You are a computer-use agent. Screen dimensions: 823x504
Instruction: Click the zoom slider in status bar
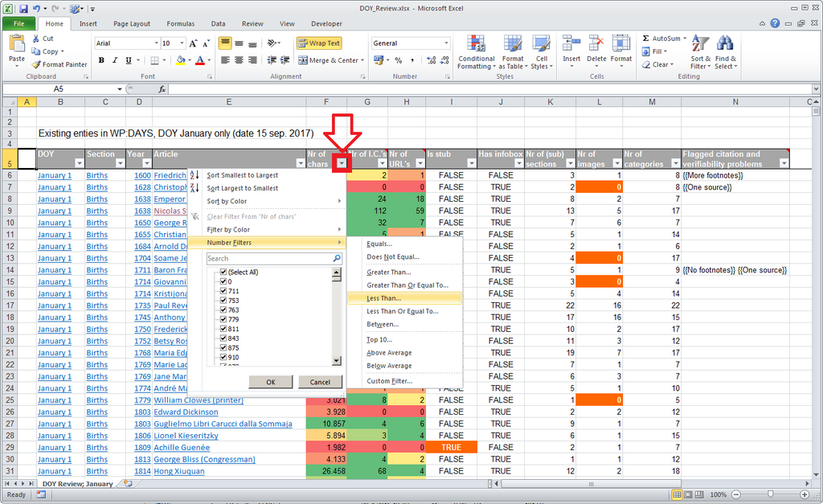point(770,494)
